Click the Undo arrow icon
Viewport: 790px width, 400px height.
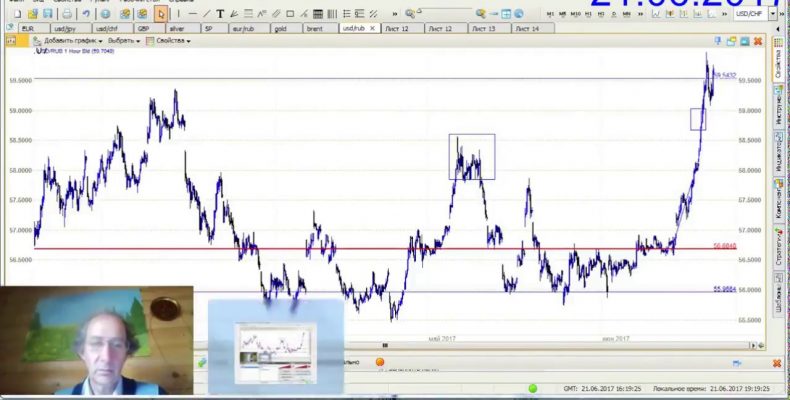pos(86,14)
